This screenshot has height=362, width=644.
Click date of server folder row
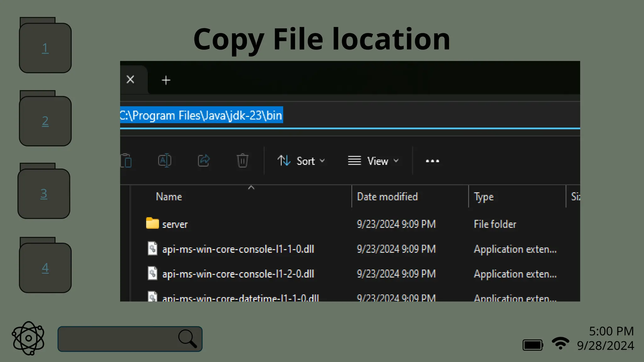point(396,224)
